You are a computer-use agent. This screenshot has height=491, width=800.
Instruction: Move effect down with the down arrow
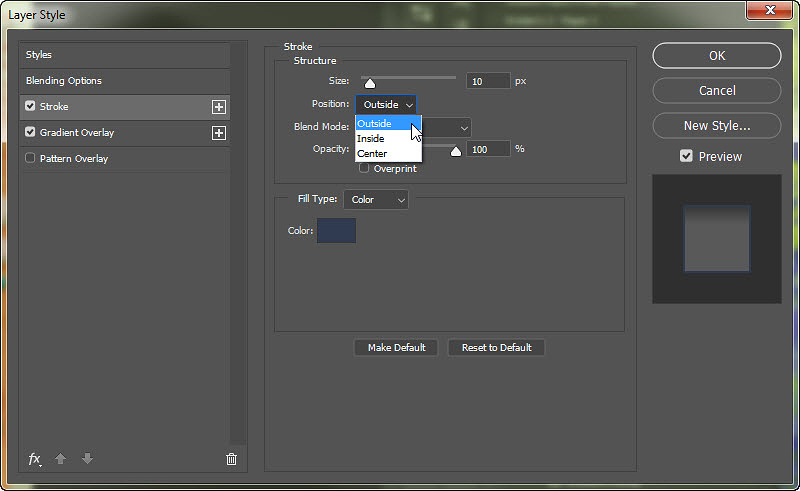[x=87, y=458]
